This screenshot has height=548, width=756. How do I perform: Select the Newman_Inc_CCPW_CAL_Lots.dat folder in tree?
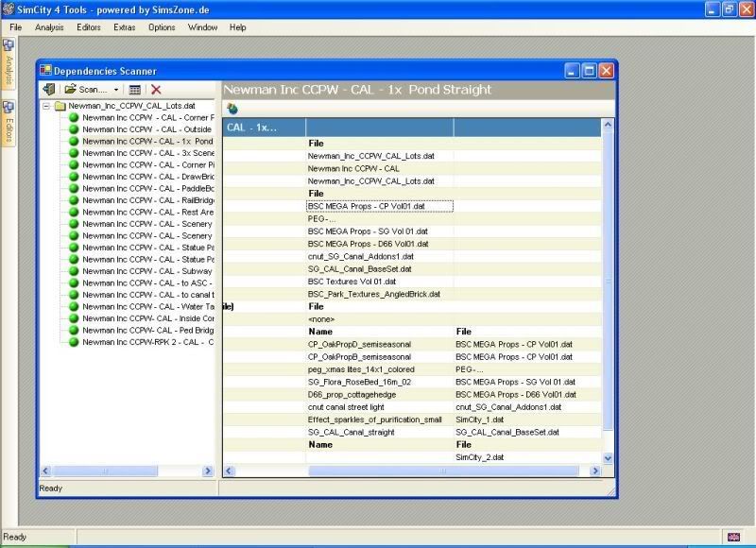coord(131,106)
